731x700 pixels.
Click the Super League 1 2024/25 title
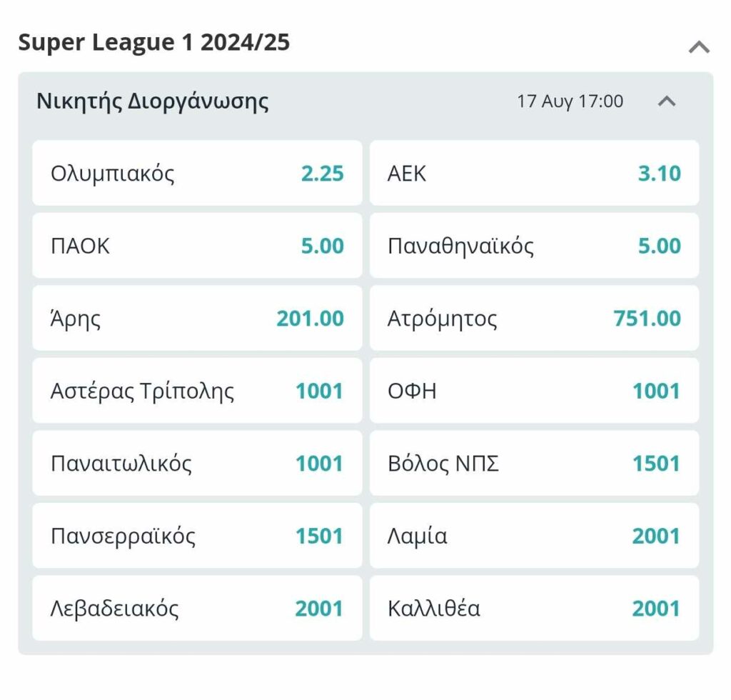pyautogui.click(x=154, y=42)
